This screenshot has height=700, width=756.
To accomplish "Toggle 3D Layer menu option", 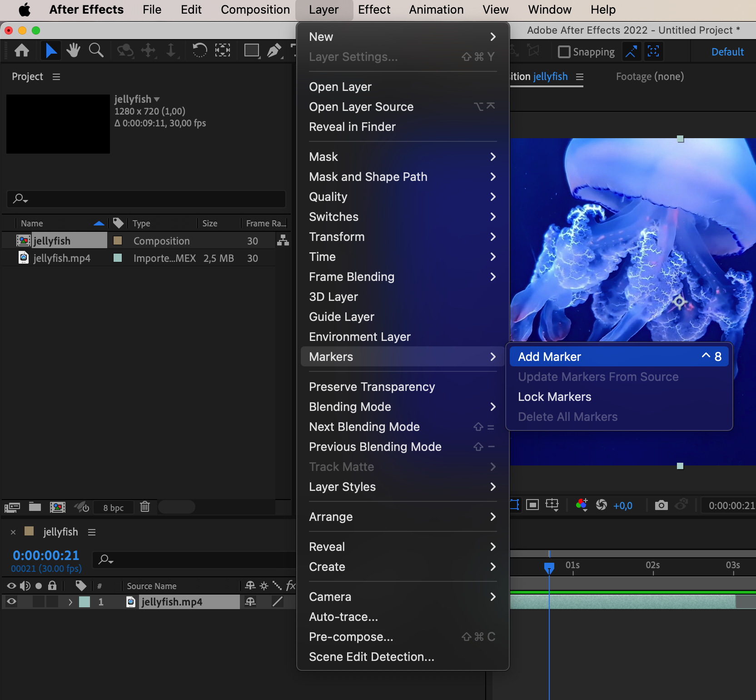I will [x=333, y=297].
